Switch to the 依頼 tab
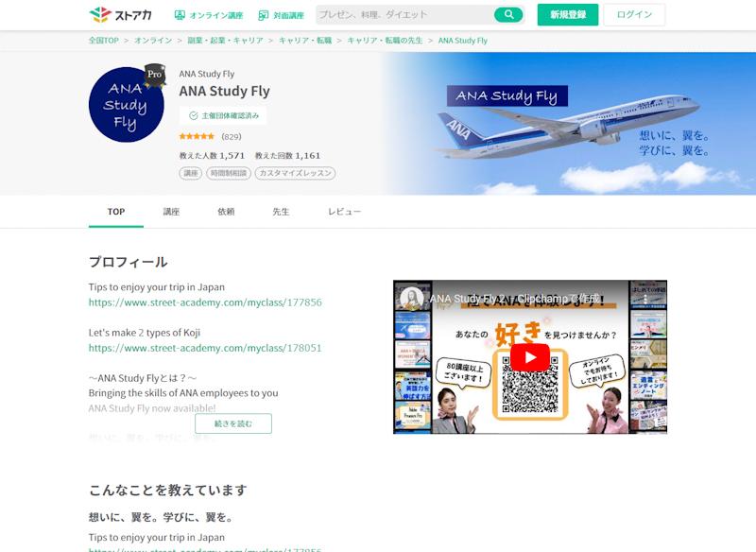Screen dimensions: 756x552 pyautogui.click(x=226, y=212)
